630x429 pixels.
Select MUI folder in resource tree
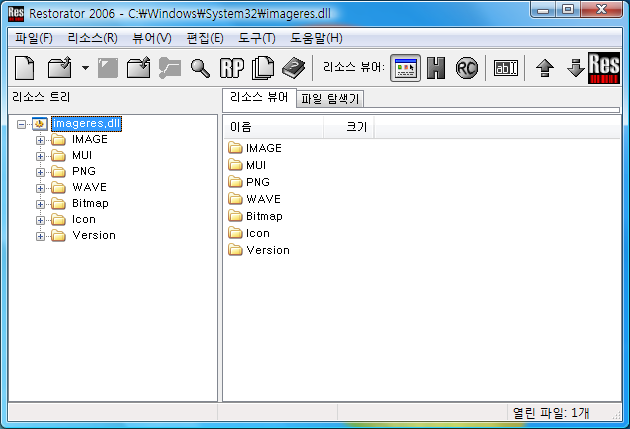click(x=82, y=155)
